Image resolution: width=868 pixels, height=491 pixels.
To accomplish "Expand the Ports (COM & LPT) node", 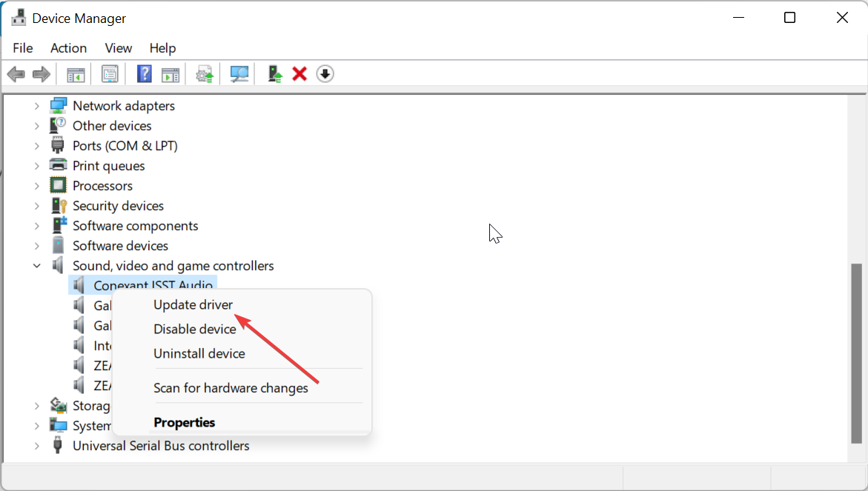I will (36, 146).
